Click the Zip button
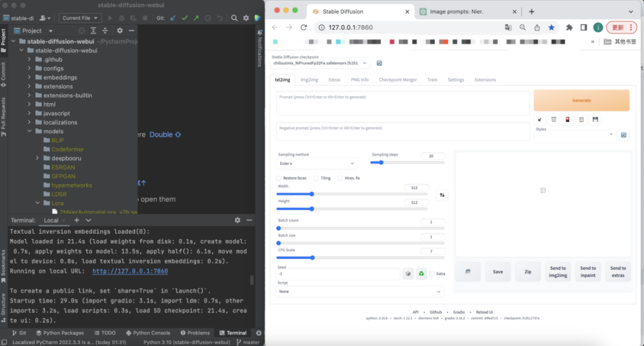The image size is (644, 346). click(x=528, y=271)
